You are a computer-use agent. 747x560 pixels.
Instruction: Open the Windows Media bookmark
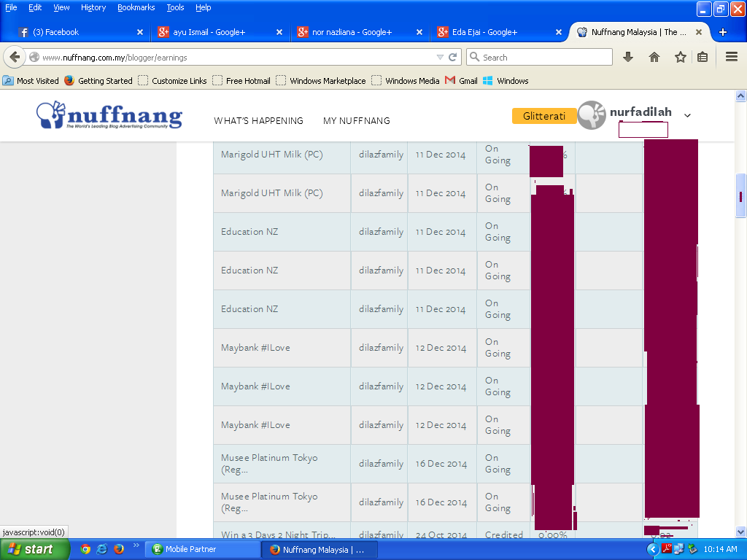coord(406,80)
